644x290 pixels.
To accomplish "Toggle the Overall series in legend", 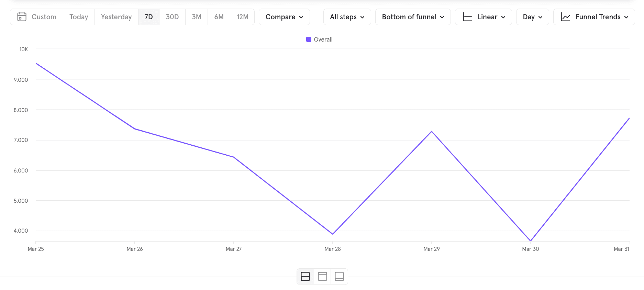I will click(x=319, y=40).
